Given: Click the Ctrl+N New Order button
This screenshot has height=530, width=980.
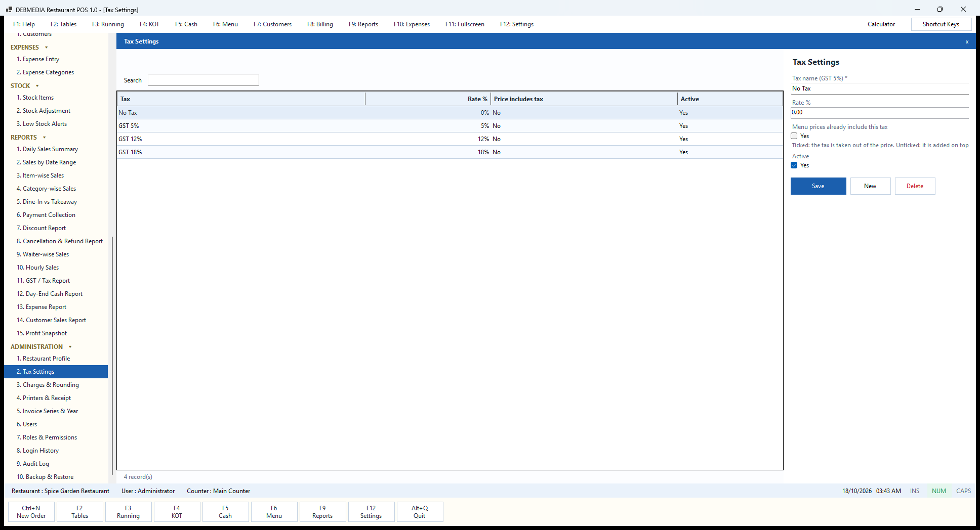Looking at the screenshot, I should point(31,512).
